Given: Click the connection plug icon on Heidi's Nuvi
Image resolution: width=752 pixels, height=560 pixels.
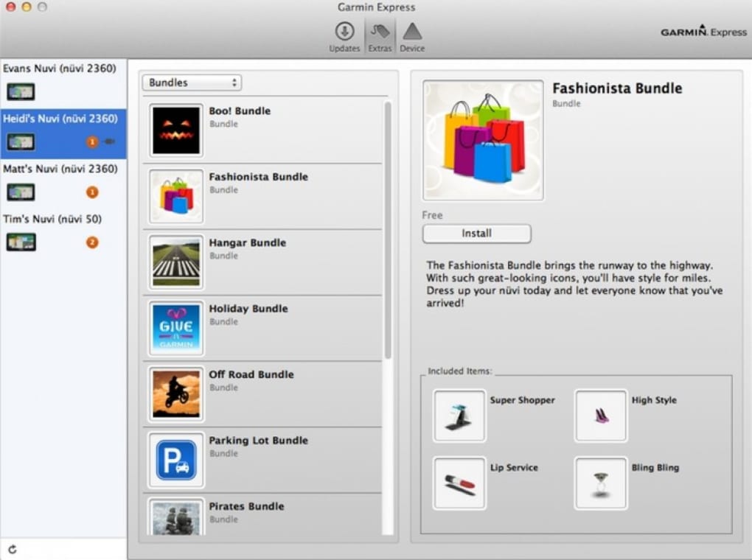Looking at the screenshot, I should click(x=109, y=141).
